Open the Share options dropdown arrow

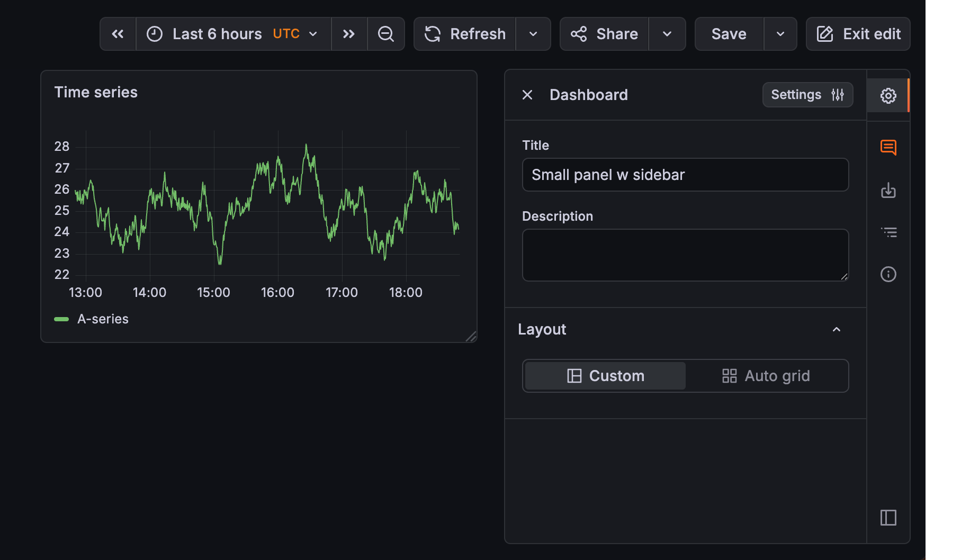tap(667, 34)
